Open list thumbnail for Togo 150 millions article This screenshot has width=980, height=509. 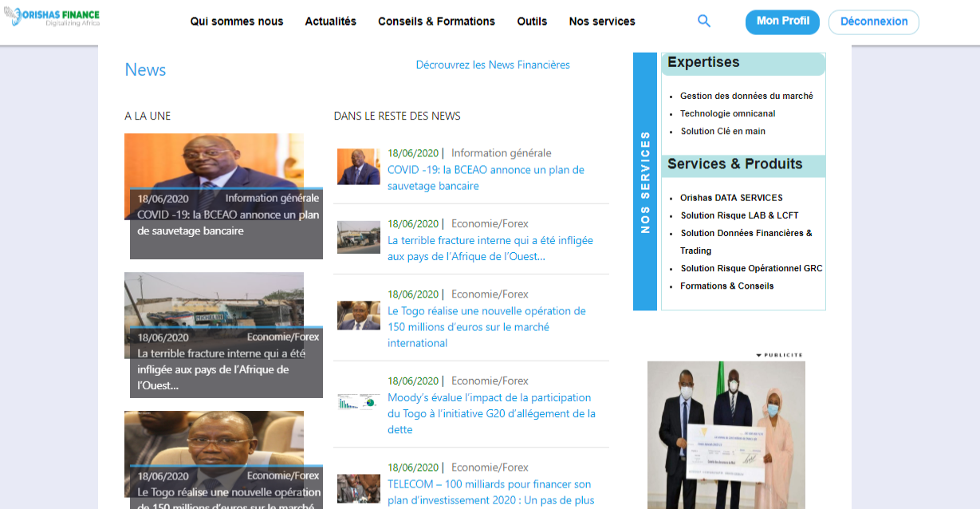coord(359,315)
